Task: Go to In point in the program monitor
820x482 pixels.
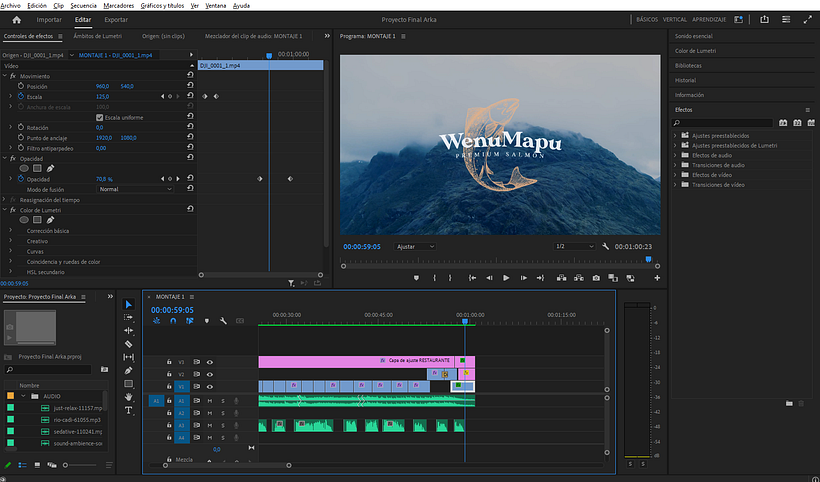Action: coord(472,278)
